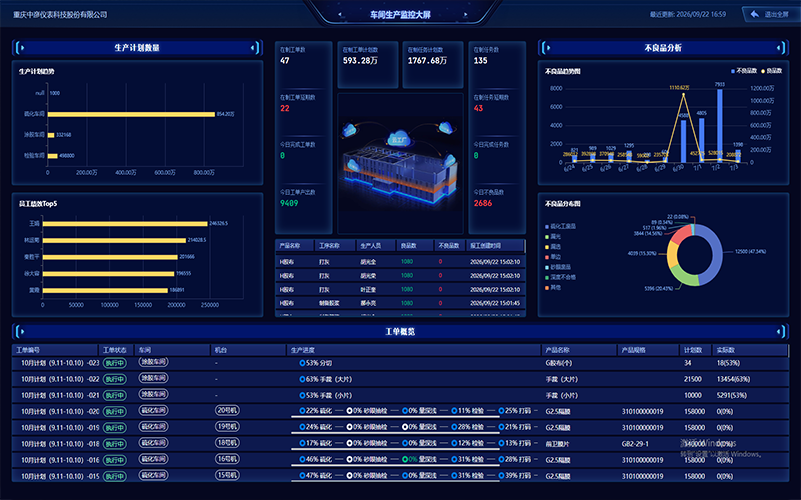The image size is (801, 500).
Task: Click the 退出全屏 exit fullscreen button
Action: [x=770, y=14]
